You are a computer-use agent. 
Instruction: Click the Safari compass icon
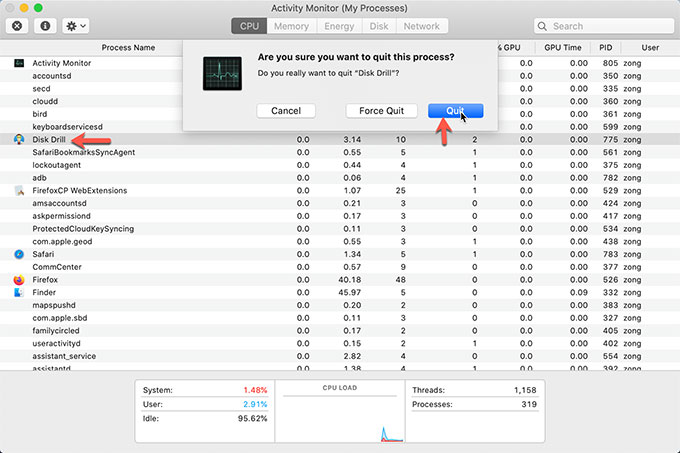(x=19, y=254)
